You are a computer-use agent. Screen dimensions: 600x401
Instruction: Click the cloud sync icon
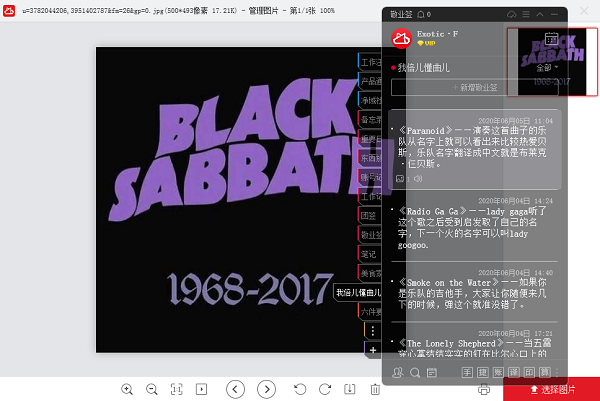(512, 15)
